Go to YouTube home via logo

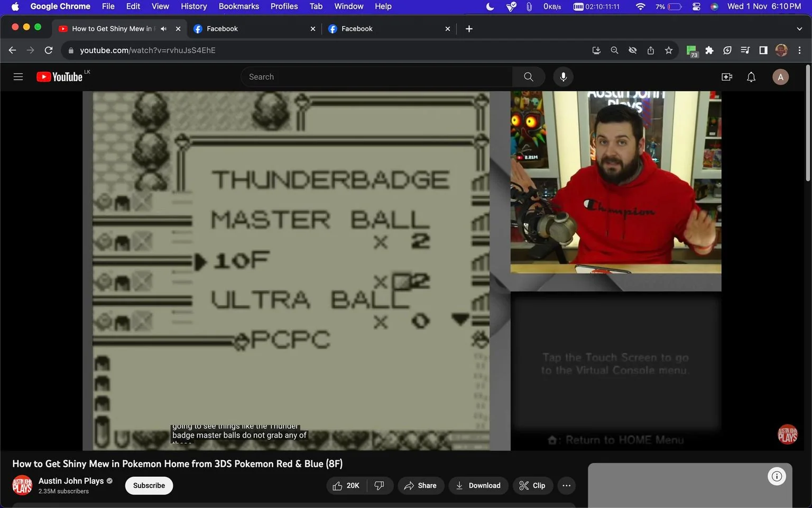59,77
